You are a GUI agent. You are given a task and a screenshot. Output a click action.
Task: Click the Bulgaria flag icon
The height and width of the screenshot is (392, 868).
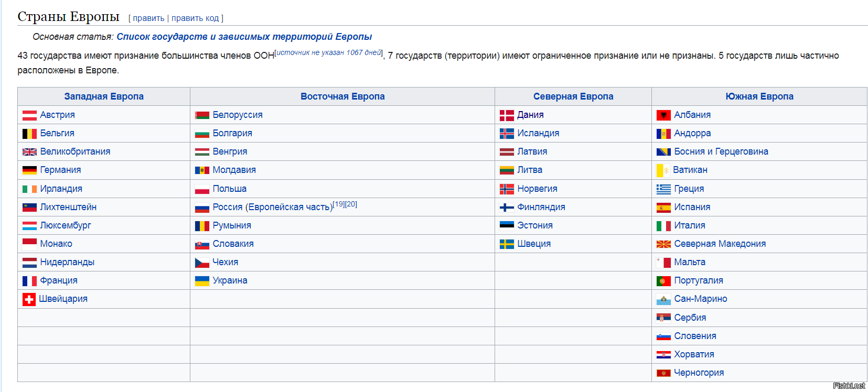coord(202,134)
